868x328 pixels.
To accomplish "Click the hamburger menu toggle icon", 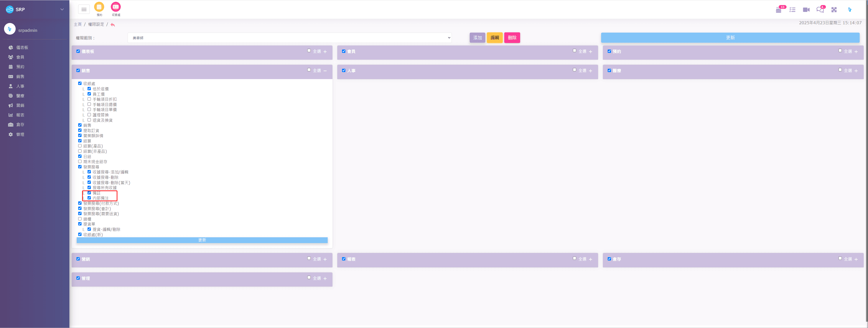I will pyautogui.click(x=84, y=9).
